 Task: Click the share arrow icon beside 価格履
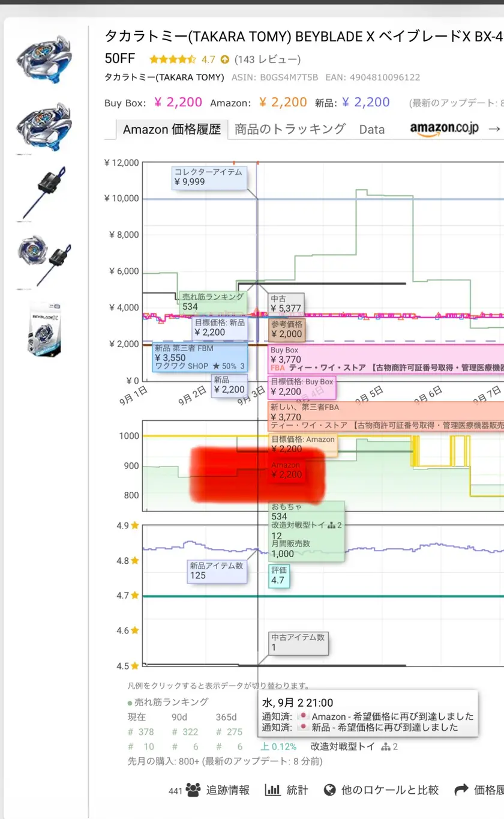click(x=461, y=790)
